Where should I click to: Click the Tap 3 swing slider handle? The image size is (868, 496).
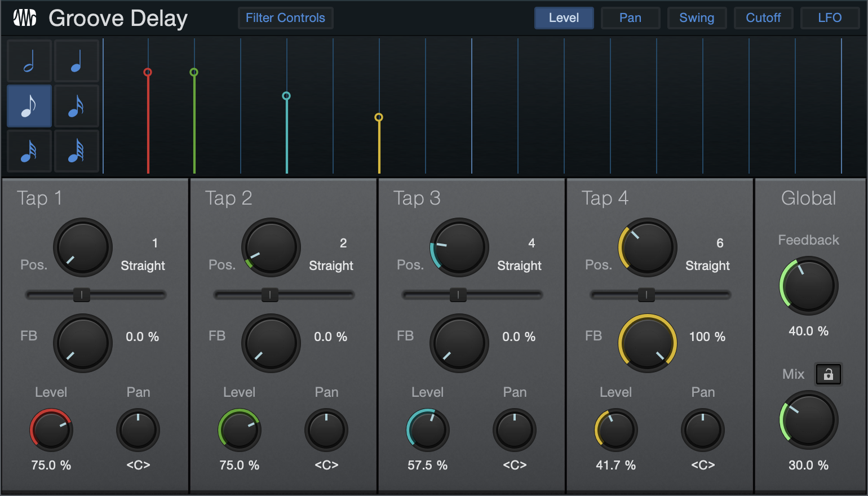coord(458,295)
